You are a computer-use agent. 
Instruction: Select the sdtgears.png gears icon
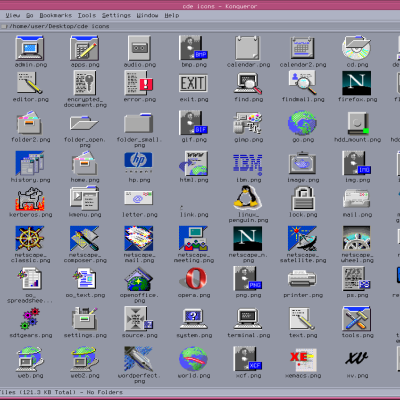(30, 319)
